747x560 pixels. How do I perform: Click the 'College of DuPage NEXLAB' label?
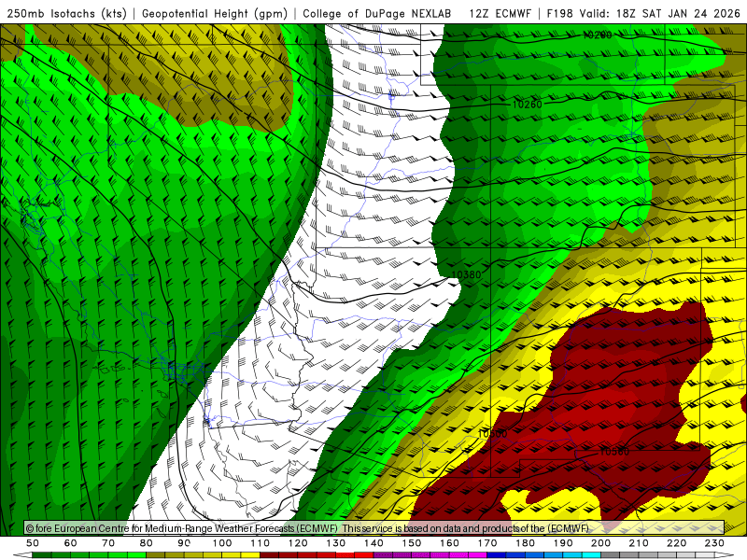point(376,13)
